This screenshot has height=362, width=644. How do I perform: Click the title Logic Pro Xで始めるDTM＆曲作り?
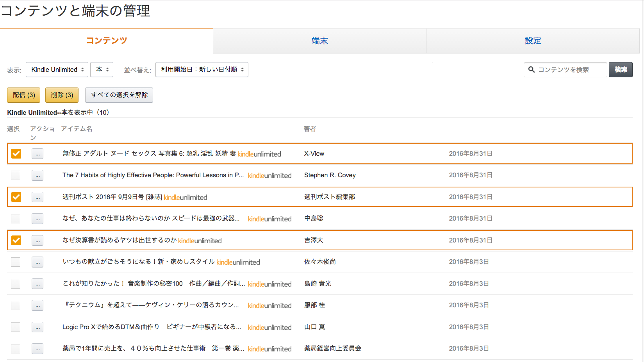(152, 327)
